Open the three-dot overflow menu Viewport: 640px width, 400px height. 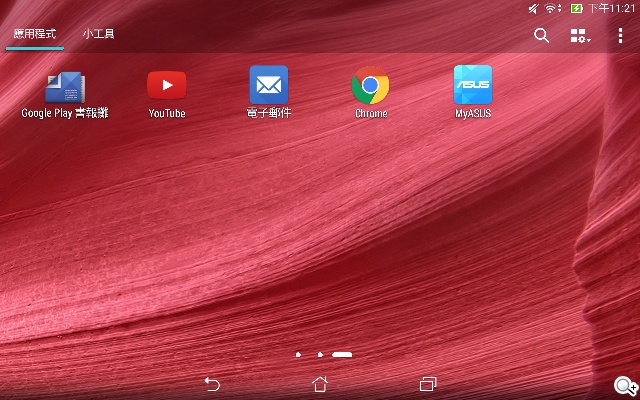coord(620,36)
